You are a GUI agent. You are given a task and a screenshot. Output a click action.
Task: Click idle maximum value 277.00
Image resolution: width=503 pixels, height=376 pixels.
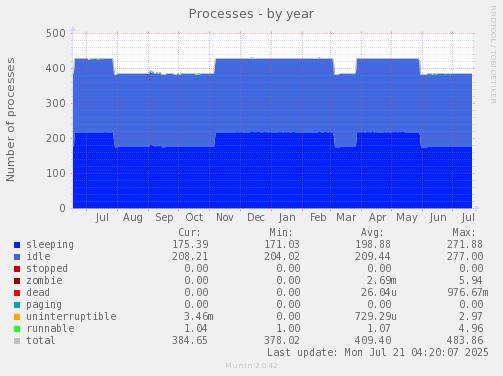[x=465, y=256]
